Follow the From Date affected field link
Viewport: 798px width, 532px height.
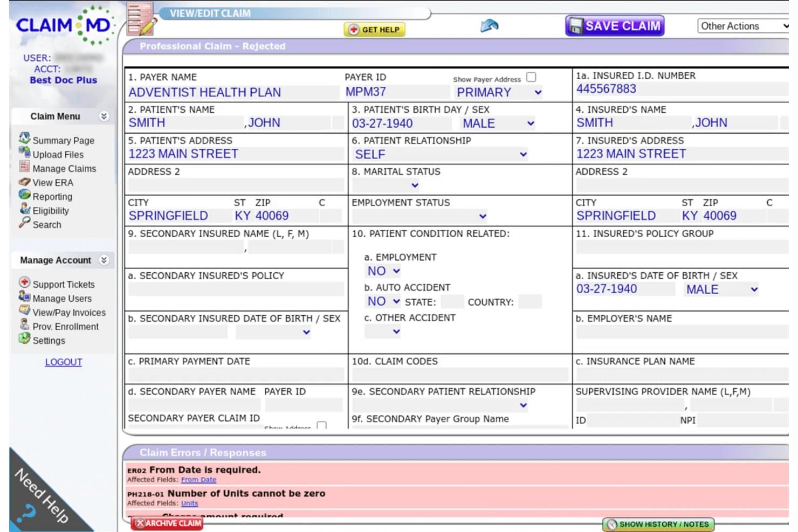click(198, 480)
